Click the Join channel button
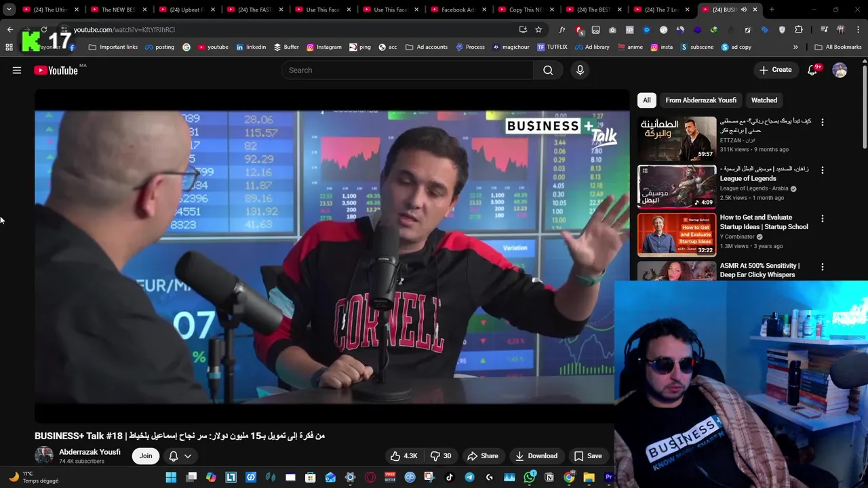868x488 pixels. tap(146, 456)
